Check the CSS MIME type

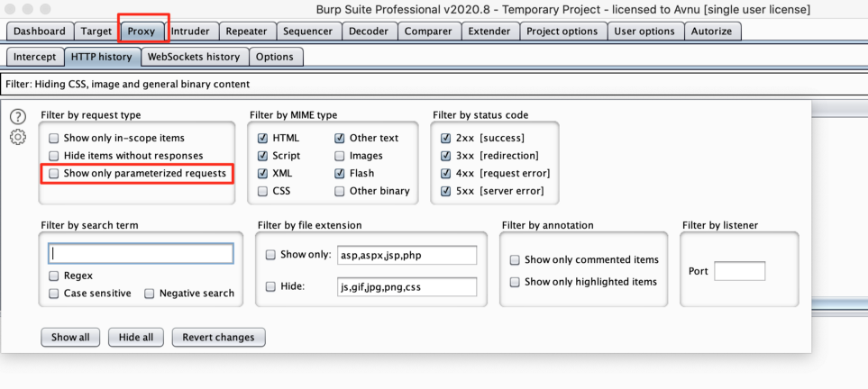click(262, 192)
